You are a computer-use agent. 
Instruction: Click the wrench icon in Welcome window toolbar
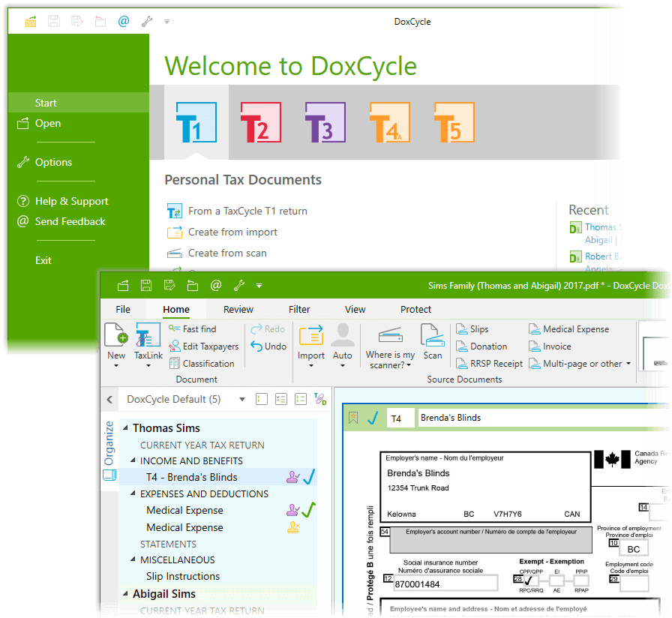coord(147,21)
